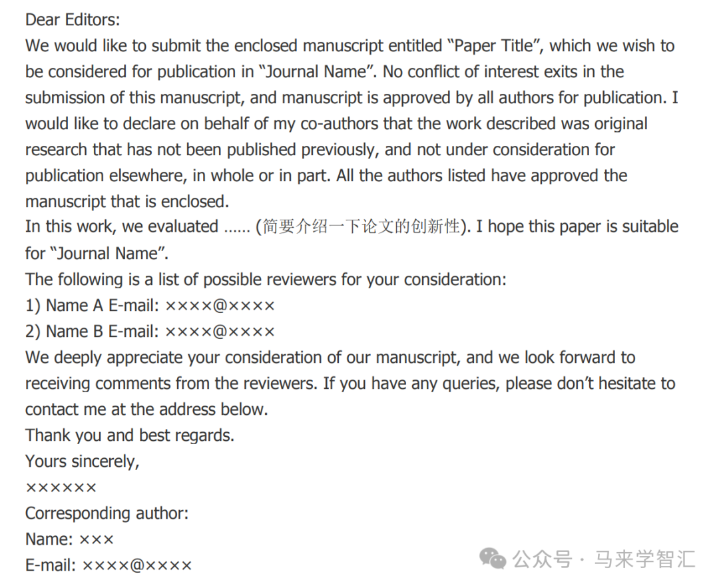Click "Thank you and best regards."
This screenshot has height=588, width=719.
tap(130, 436)
